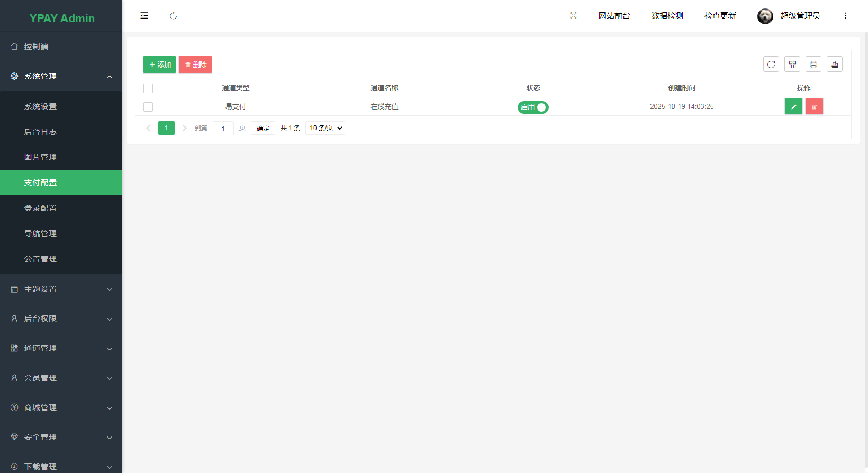
Task: Select the 易支付 row checkbox
Action: tap(148, 107)
